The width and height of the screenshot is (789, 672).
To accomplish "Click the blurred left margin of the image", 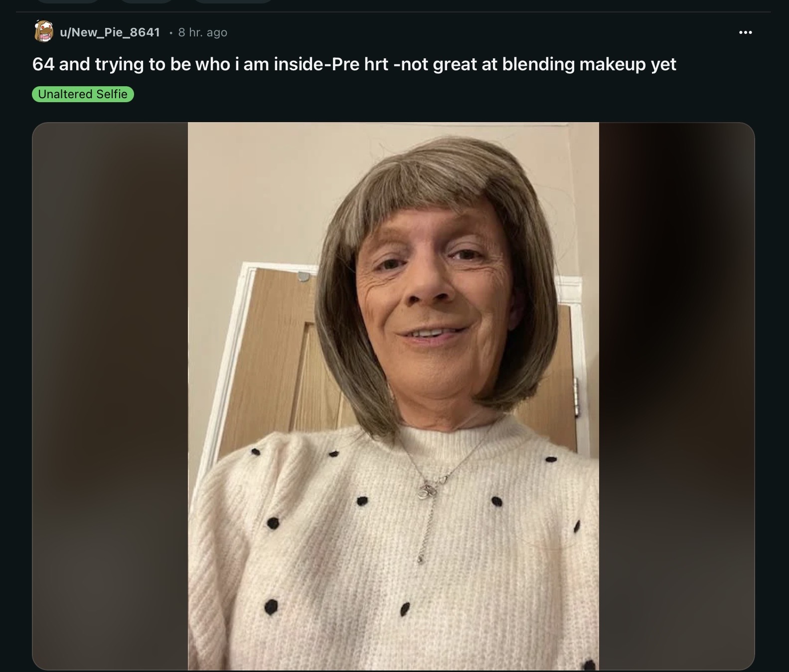I will pyautogui.click(x=110, y=396).
